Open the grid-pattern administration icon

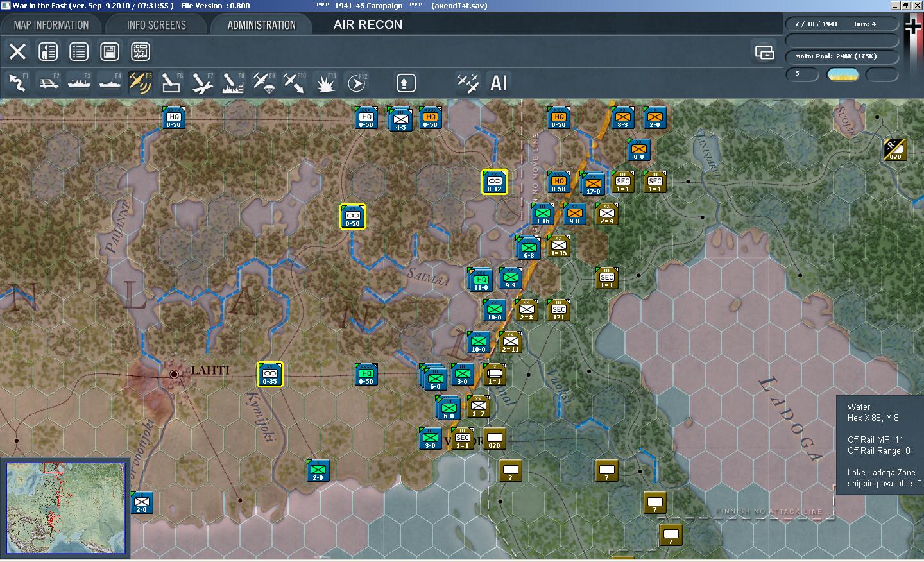[x=141, y=51]
